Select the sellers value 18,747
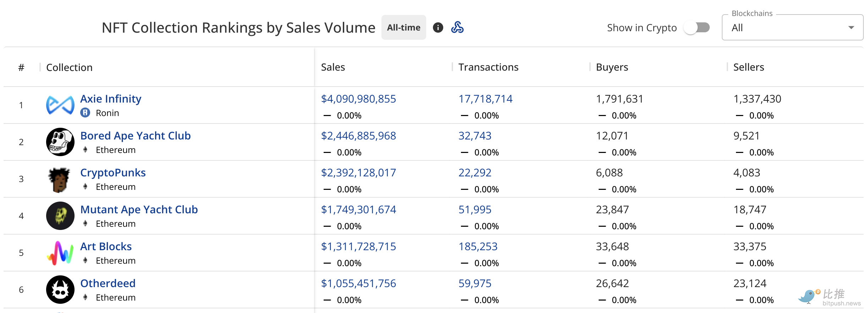The width and height of the screenshot is (868, 313). pos(750,209)
